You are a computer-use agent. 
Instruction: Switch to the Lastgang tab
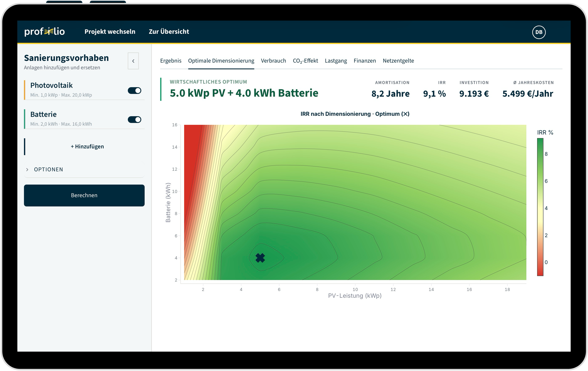coord(336,61)
